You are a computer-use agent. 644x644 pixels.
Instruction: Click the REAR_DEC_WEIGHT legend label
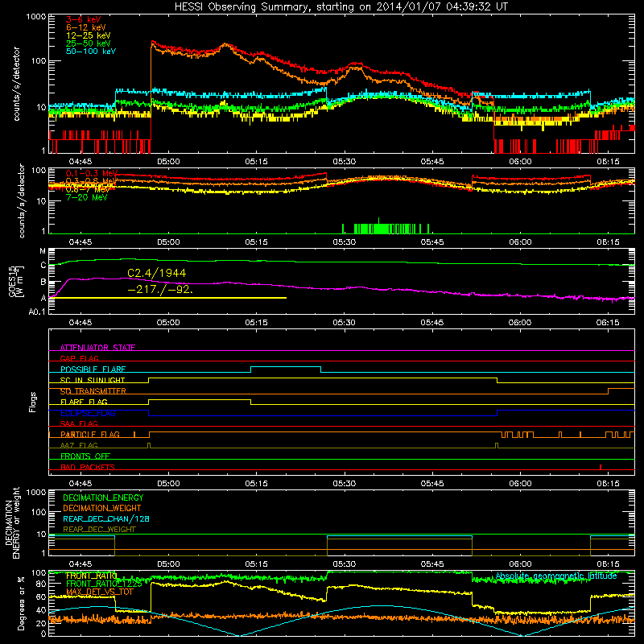tap(99, 530)
